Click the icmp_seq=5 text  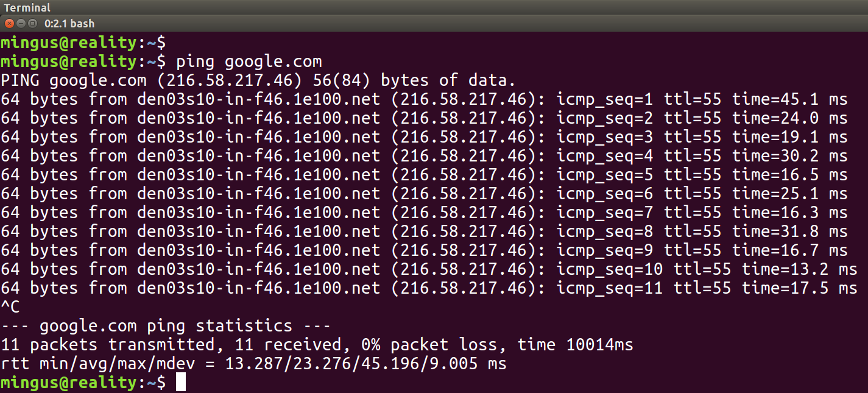point(605,175)
